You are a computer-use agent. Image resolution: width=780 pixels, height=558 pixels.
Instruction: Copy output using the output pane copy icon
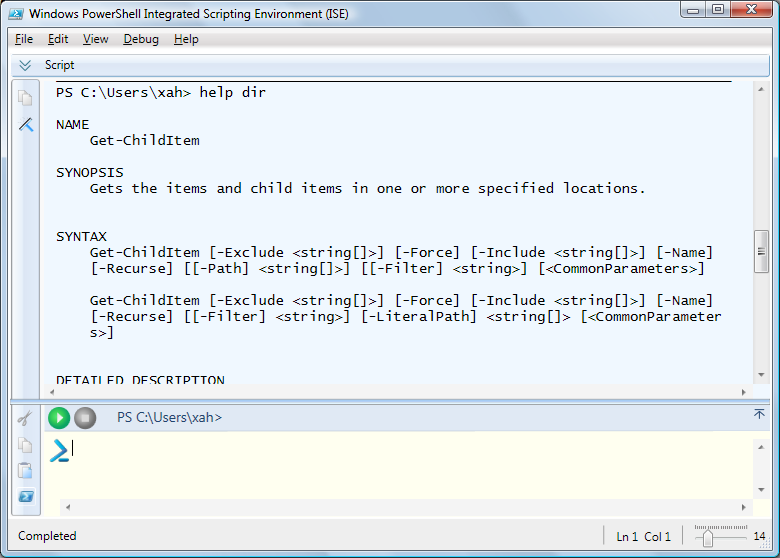(x=25, y=97)
